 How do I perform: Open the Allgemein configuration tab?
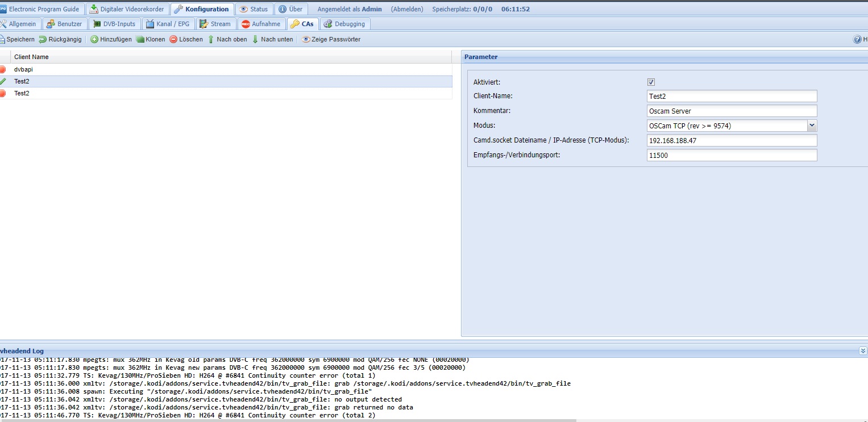20,24
